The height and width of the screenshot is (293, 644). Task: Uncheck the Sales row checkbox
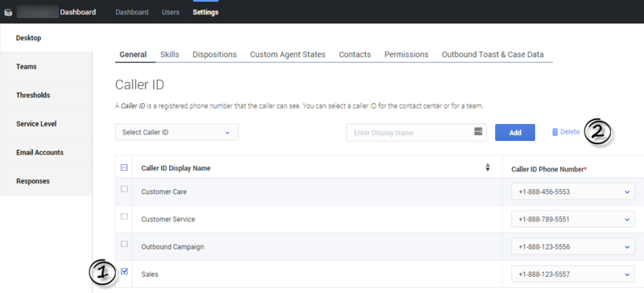(125, 271)
